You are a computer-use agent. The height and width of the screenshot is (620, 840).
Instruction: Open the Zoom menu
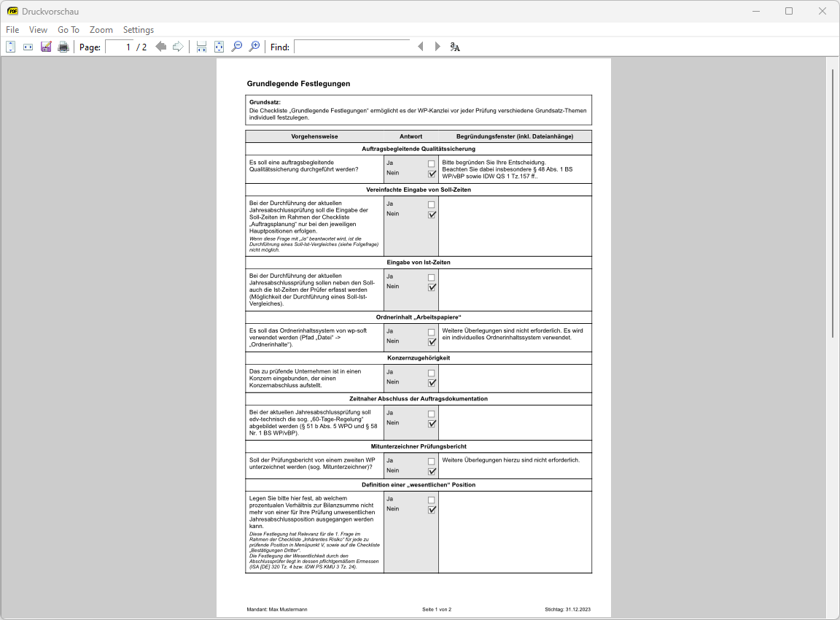[101, 30]
